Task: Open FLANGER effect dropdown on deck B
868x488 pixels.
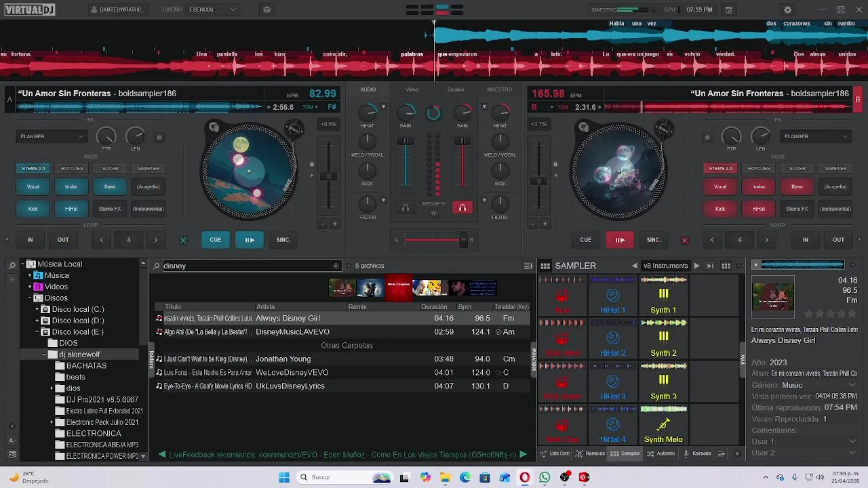Action: (816, 136)
